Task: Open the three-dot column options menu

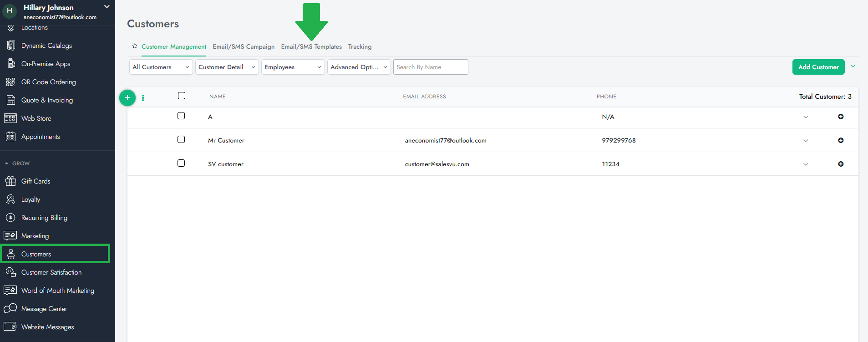Action: (x=143, y=98)
